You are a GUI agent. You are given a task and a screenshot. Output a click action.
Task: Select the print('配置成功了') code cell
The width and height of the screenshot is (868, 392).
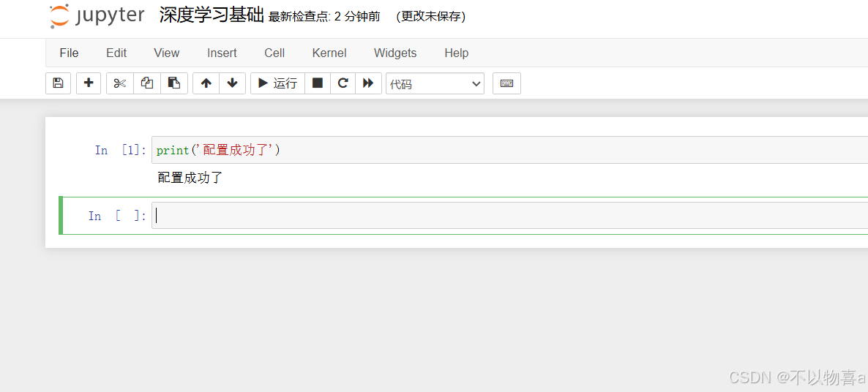pyautogui.click(x=509, y=150)
